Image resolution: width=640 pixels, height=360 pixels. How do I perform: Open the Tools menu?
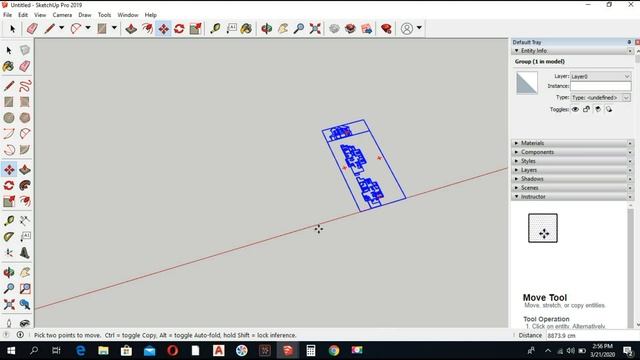click(104, 15)
